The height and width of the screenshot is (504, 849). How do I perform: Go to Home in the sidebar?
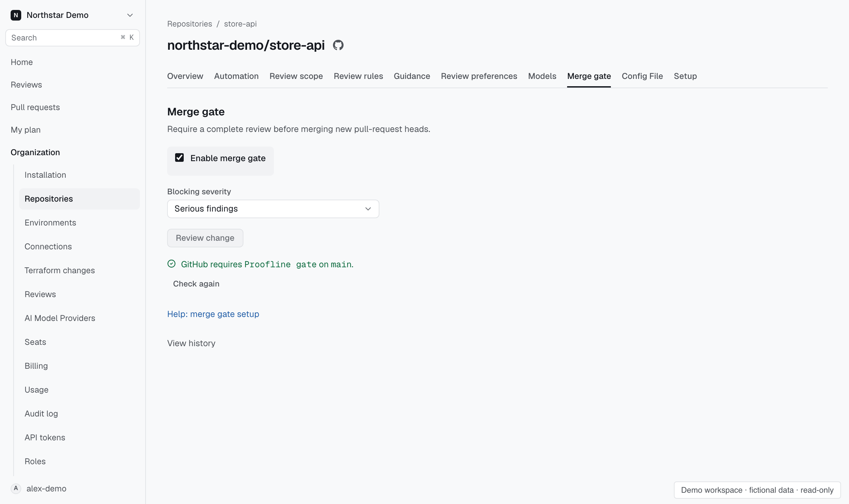(x=22, y=62)
